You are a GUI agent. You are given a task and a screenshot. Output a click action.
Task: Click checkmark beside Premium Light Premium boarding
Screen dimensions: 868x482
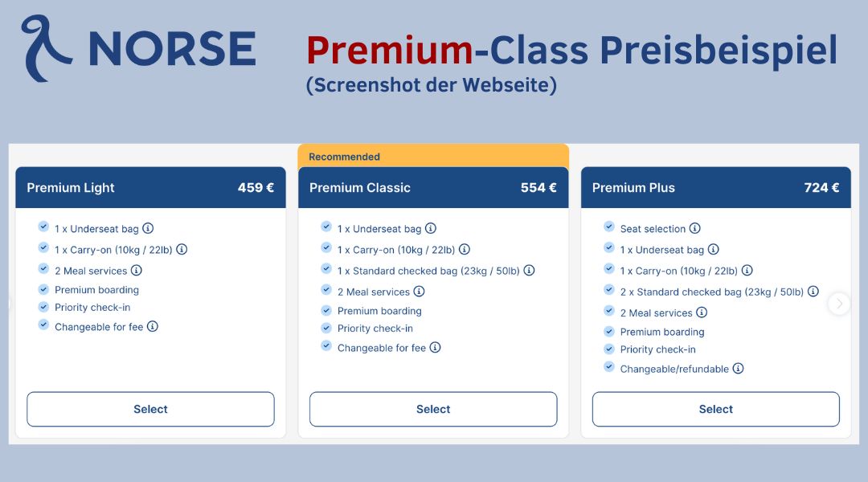[43, 289]
